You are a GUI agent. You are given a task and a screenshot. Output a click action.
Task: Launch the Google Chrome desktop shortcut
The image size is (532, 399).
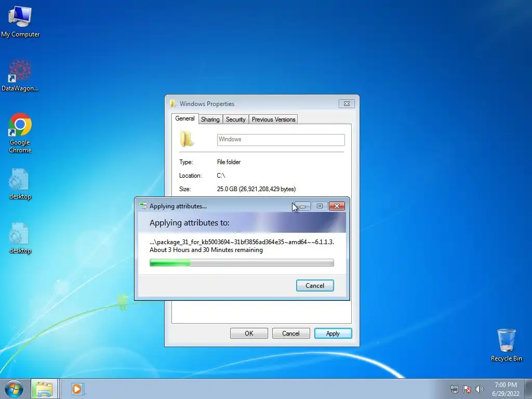(x=20, y=132)
